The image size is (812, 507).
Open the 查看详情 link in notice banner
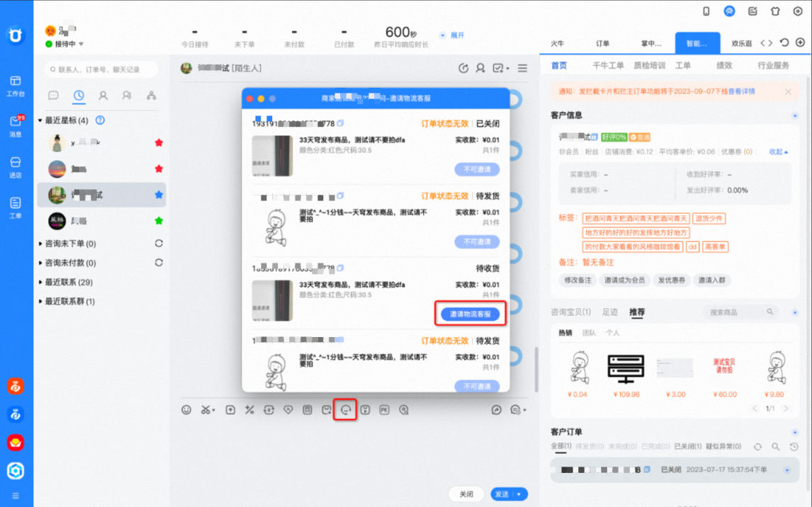click(x=742, y=91)
